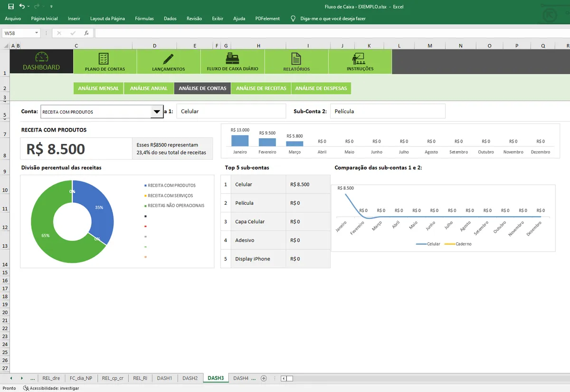This screenshot has height=392, width=570.
Task: Click the accessibility status bar icon
Action: pos(26,388)
